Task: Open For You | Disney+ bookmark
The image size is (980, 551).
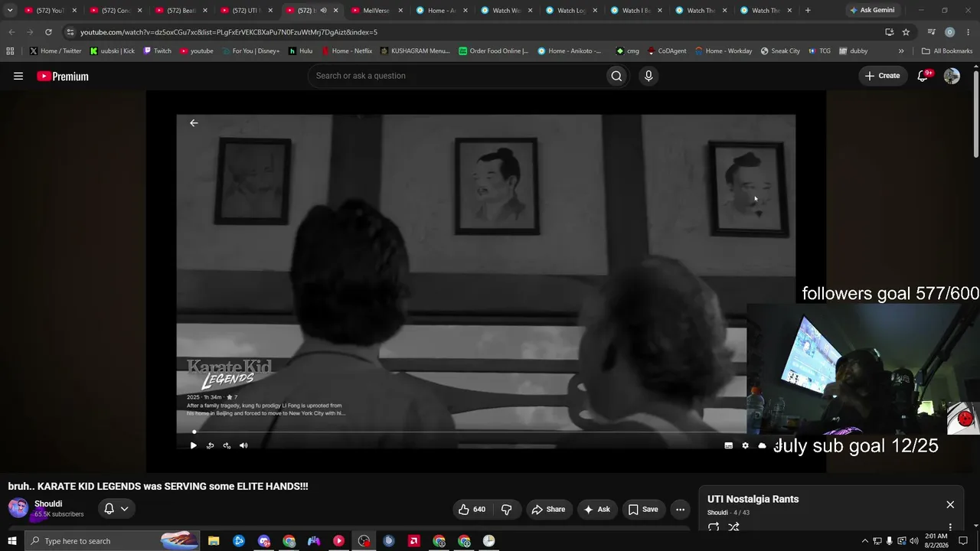Action: (x=250, y=51)
